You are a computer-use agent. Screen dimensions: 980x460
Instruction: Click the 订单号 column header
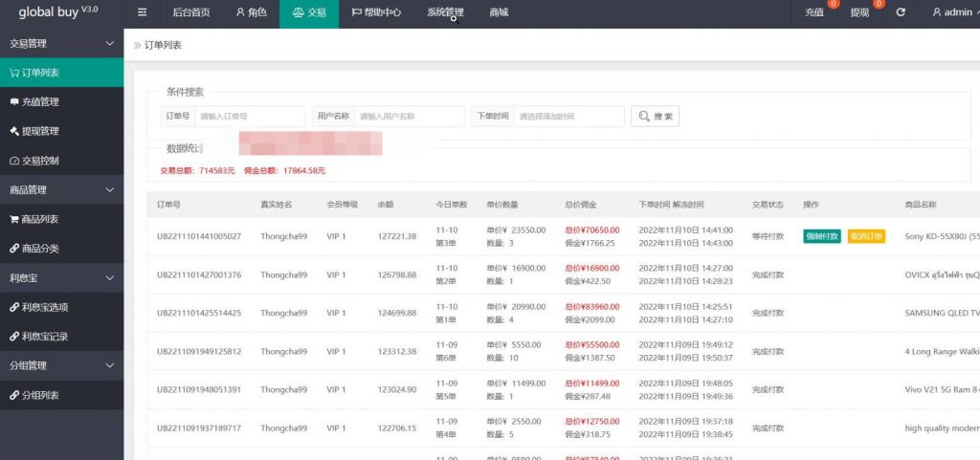(x=168, y=205)
